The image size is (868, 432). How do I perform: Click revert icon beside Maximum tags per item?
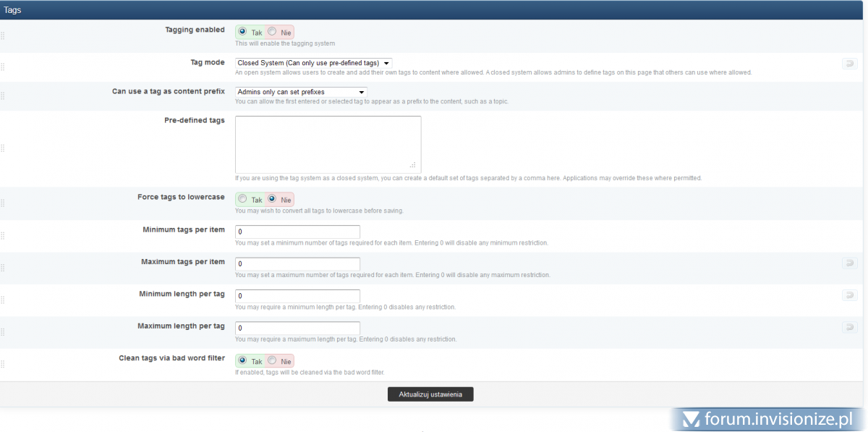(849, 263)
